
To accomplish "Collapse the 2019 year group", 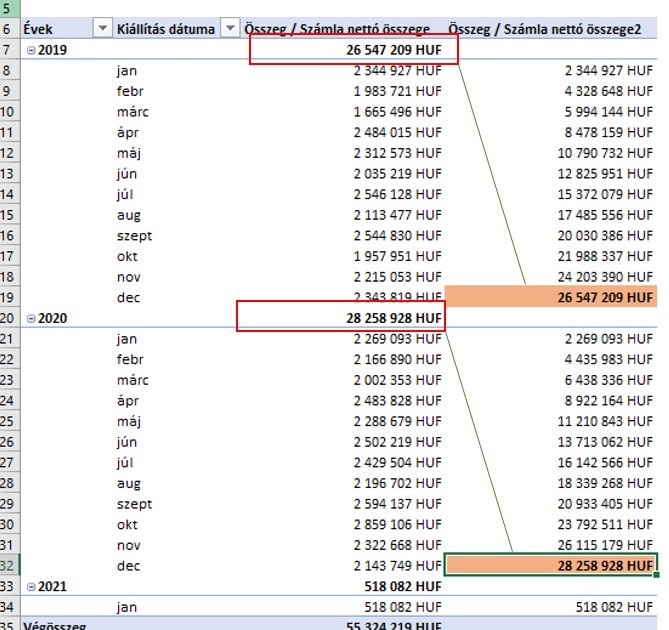I will [31, 50].
